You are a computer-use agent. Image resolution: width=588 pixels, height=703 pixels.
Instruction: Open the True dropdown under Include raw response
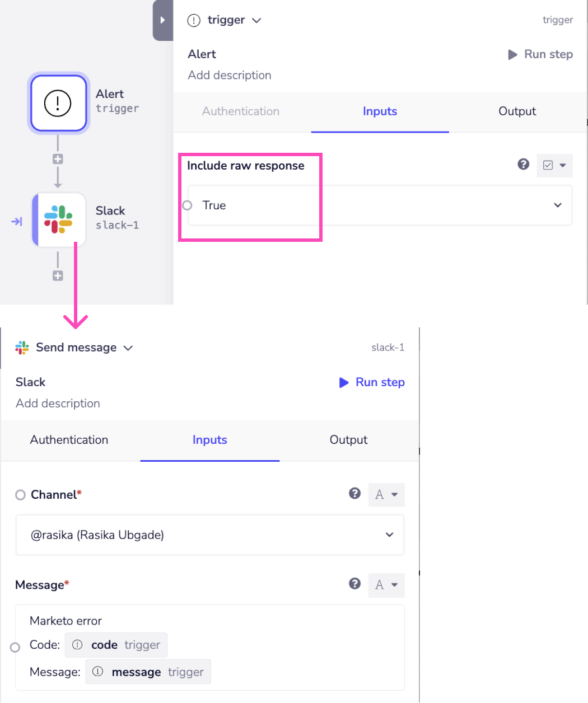557,205
